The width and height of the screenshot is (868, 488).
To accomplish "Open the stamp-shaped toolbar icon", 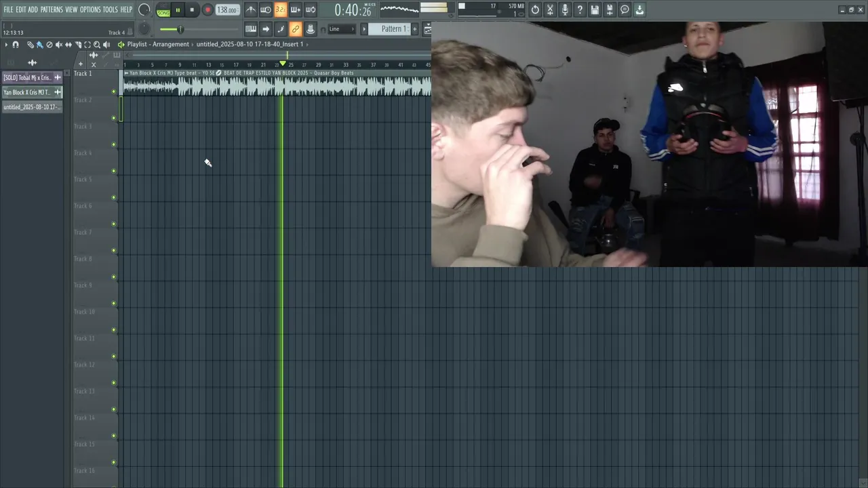I will coord(310,29).
